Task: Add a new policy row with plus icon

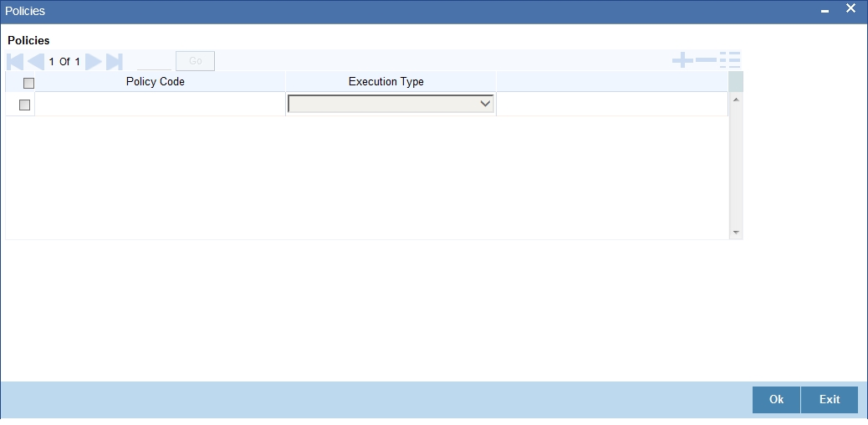Action: [x=682, y=60]
